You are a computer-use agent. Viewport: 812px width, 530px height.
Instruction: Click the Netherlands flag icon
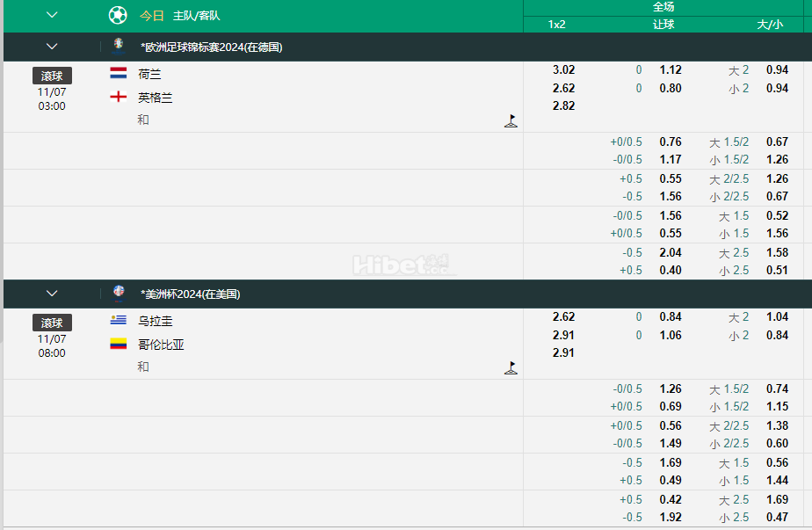[x=118, y=73]
